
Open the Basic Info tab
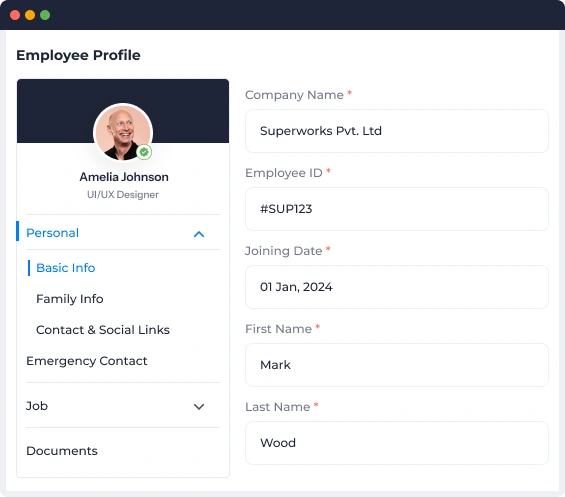(66, 268)
